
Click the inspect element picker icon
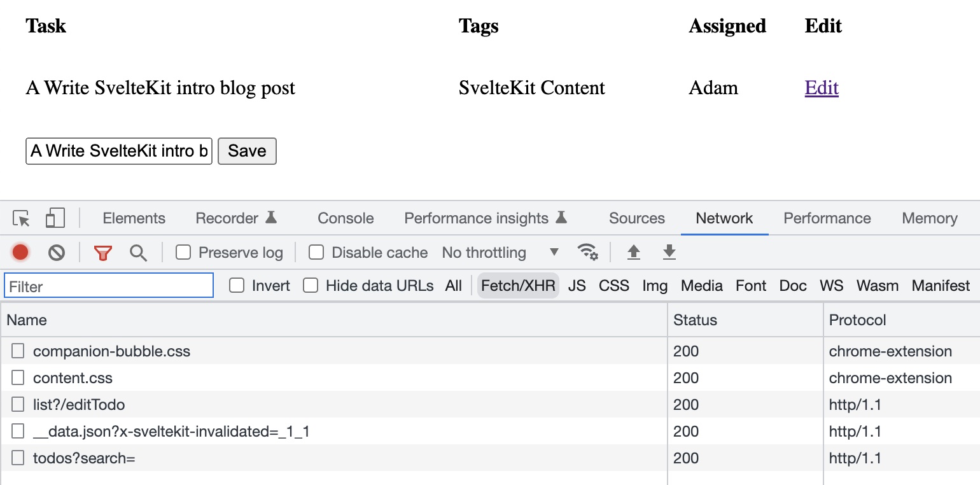[21, 219]
